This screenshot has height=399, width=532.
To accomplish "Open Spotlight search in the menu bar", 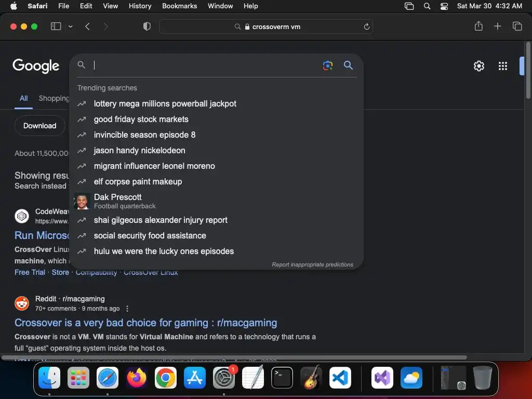I will (x=427, y=6).
